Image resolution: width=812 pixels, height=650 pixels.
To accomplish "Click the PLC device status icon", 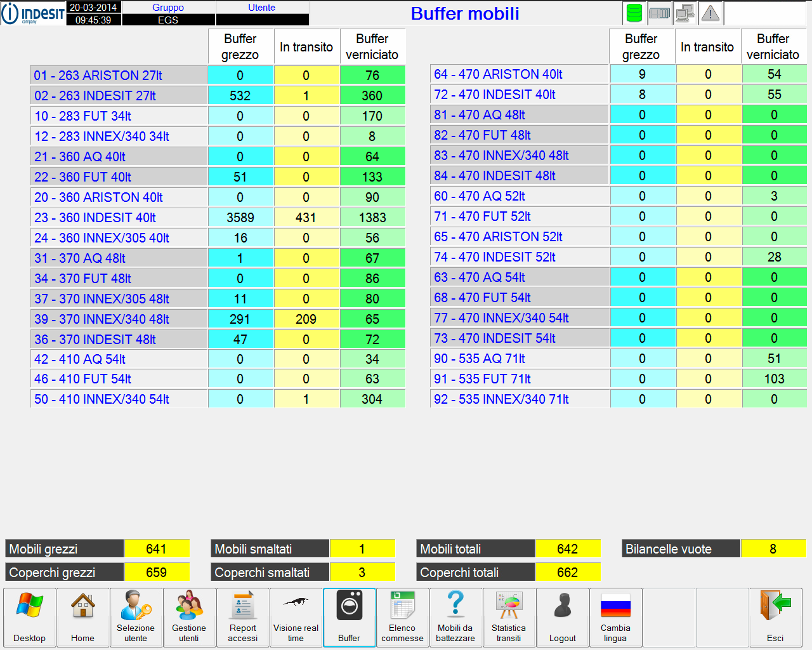I will tap(660, 13).
